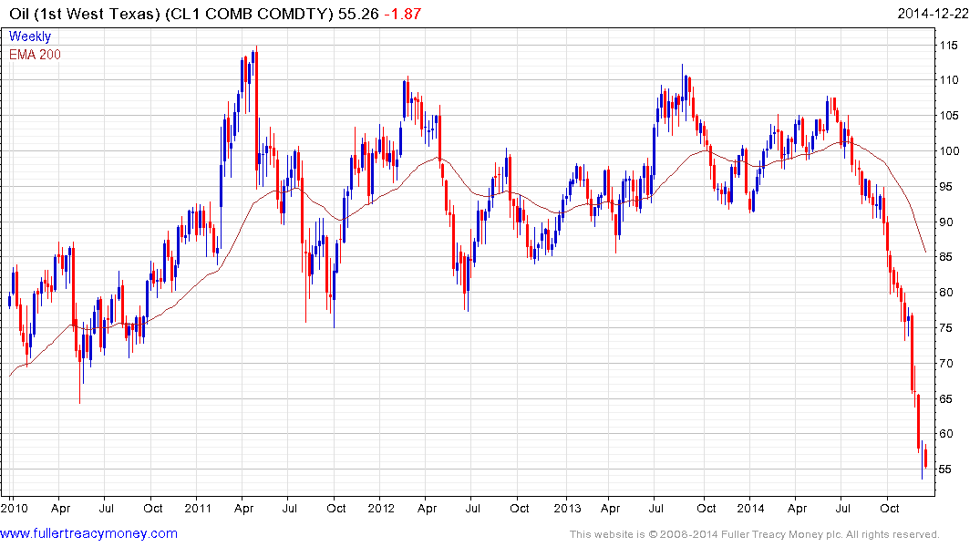Click the 80 price axis label
Screen dimensions: 980x547
945,292
